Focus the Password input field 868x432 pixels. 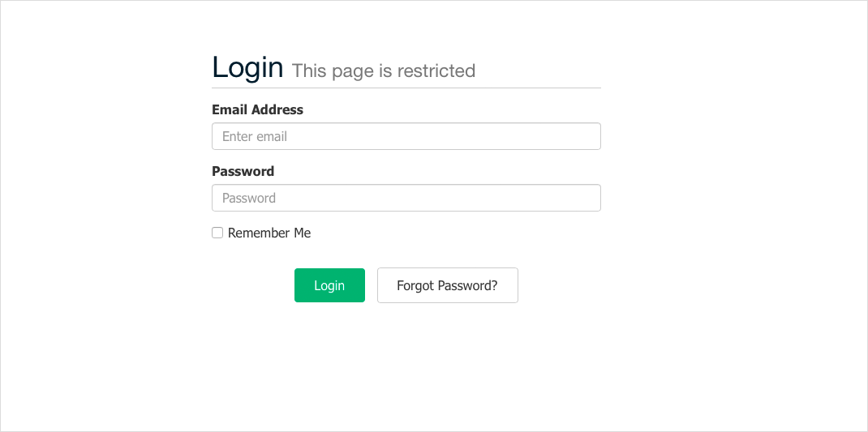tap(406, 198)
